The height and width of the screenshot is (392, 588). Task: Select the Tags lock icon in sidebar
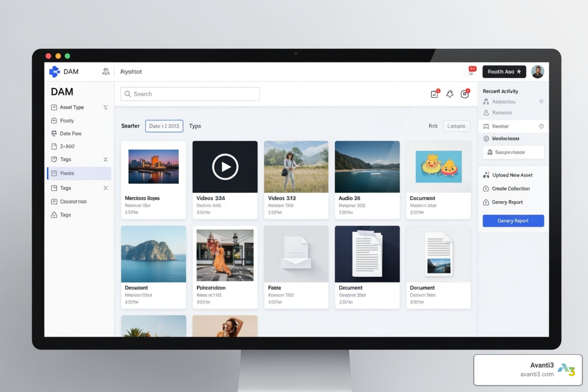coord(54,215)
